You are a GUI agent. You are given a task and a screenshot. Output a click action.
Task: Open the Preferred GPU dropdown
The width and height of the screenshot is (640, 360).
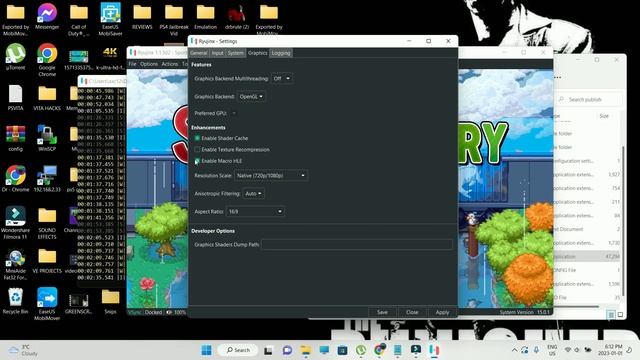(x=233, y=113)
